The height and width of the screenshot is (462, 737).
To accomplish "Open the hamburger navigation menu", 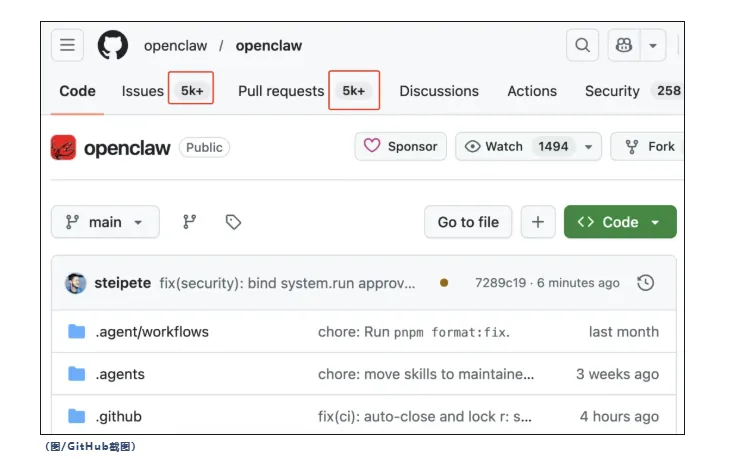I will (68, 45).
